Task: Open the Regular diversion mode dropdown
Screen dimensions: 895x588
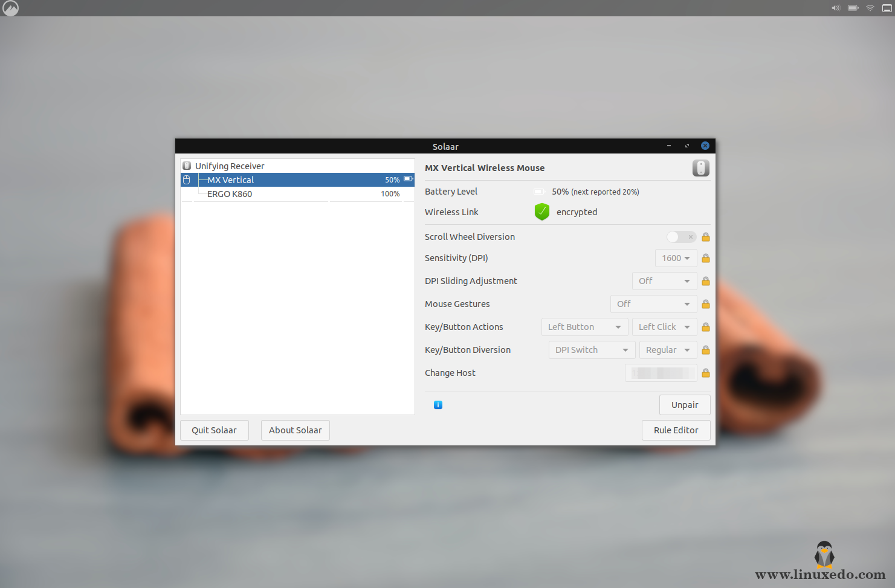Action: (x=668, y=350)
